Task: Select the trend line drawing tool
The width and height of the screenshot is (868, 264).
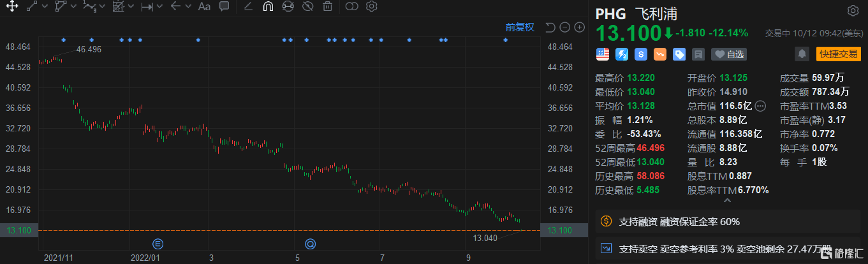Action: [32, 6]
